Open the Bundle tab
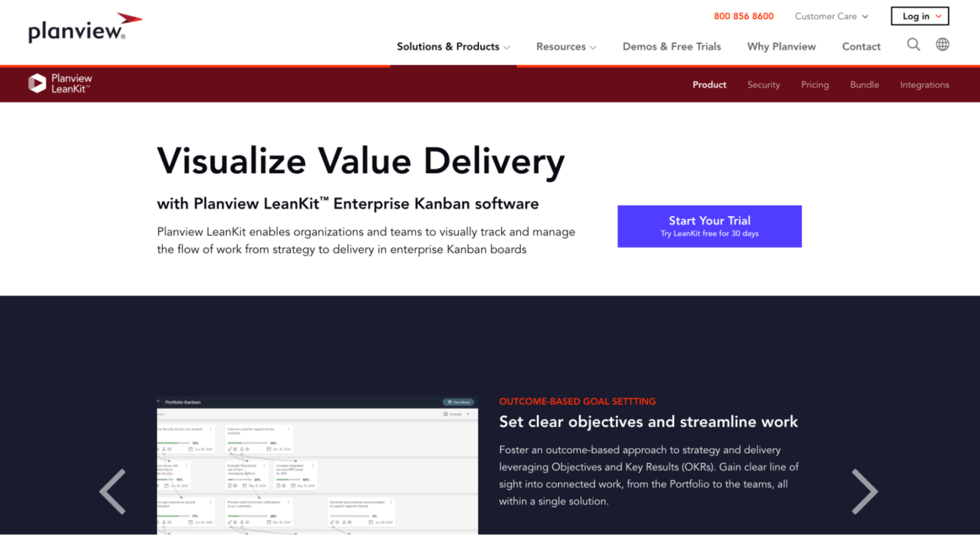The width and height of the screenshot is (980, 535). click(864, 85)
